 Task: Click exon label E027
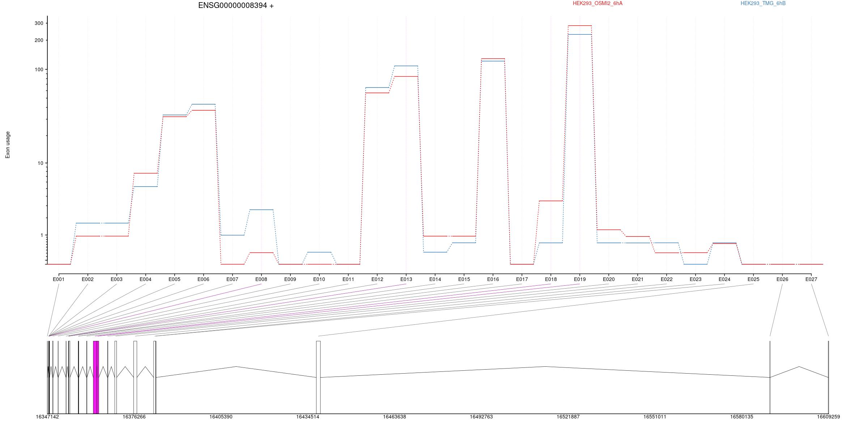[811, 279]
